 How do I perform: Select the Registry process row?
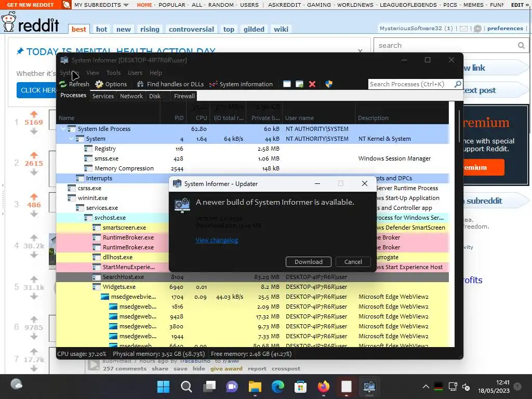(252, 149)
